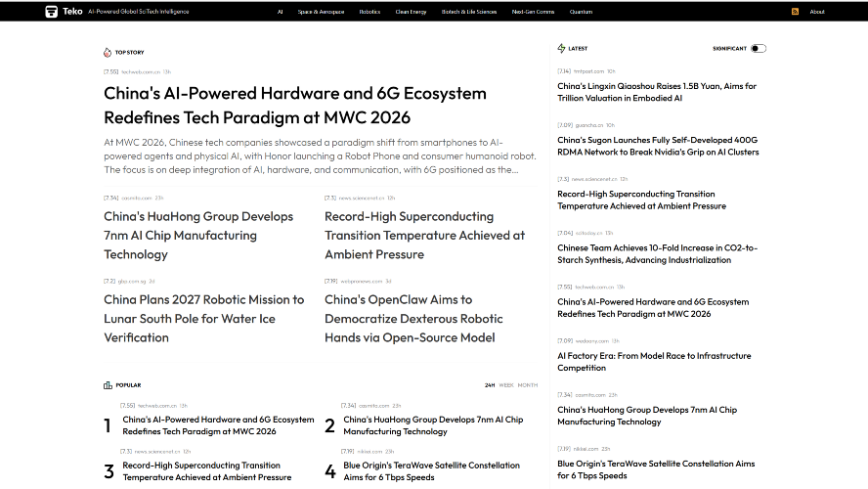Open the AI category in navbar
Viewport: 868px width, 489px height.
(x=281, y=12)
